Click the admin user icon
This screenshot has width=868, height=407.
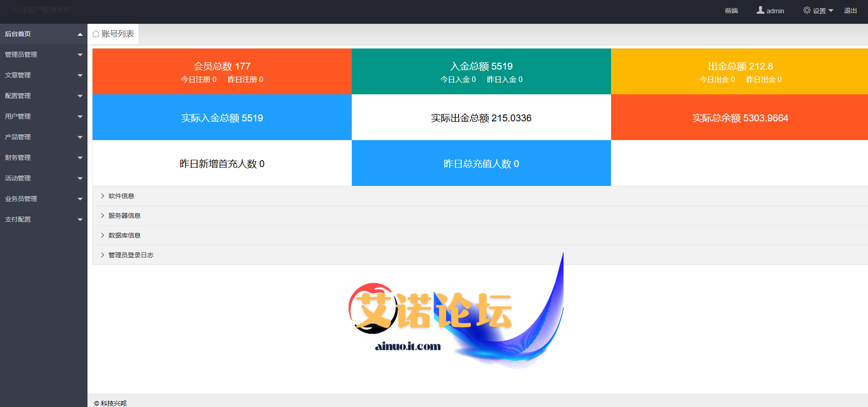tap(760, 10)
